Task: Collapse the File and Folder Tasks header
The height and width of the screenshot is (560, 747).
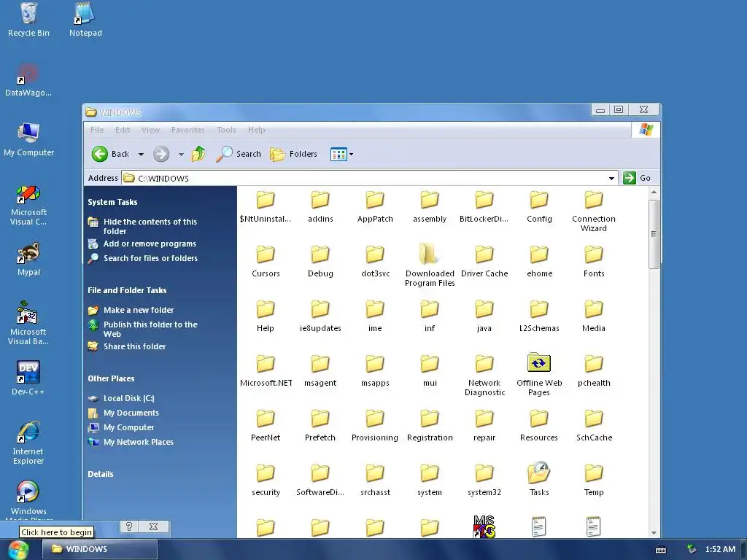Action: [x=127, y=290]
